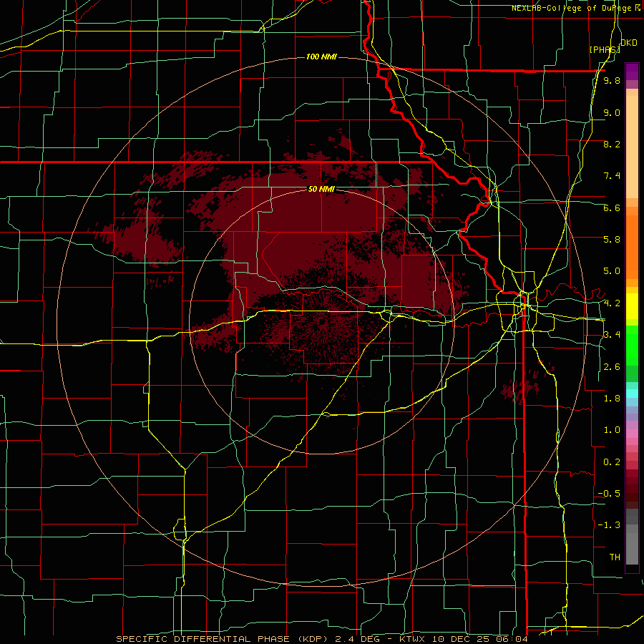The width and height of the screenshot is (644, 644).
Task: Click the "100 NMI" range ring label
Action: pos(321,57)
